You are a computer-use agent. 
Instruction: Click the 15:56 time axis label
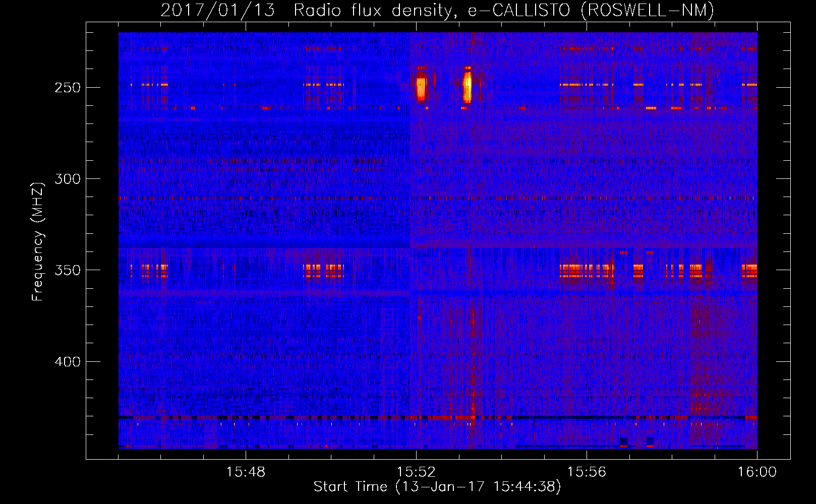[587, 472]
